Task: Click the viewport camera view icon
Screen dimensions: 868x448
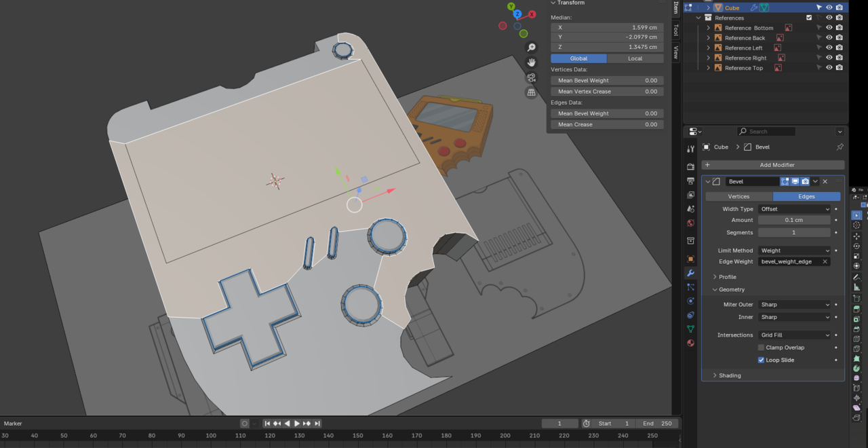Action: [532, 77]
